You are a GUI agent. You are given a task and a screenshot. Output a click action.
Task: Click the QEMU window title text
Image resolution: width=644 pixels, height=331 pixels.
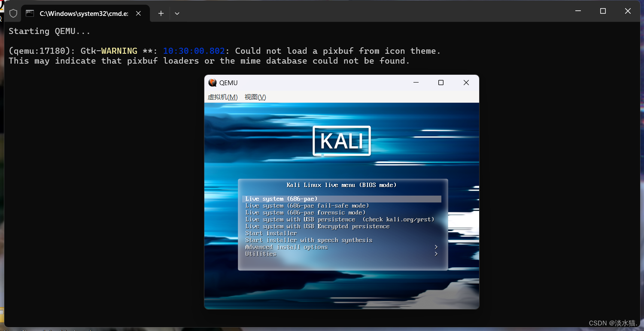[228, 83]
